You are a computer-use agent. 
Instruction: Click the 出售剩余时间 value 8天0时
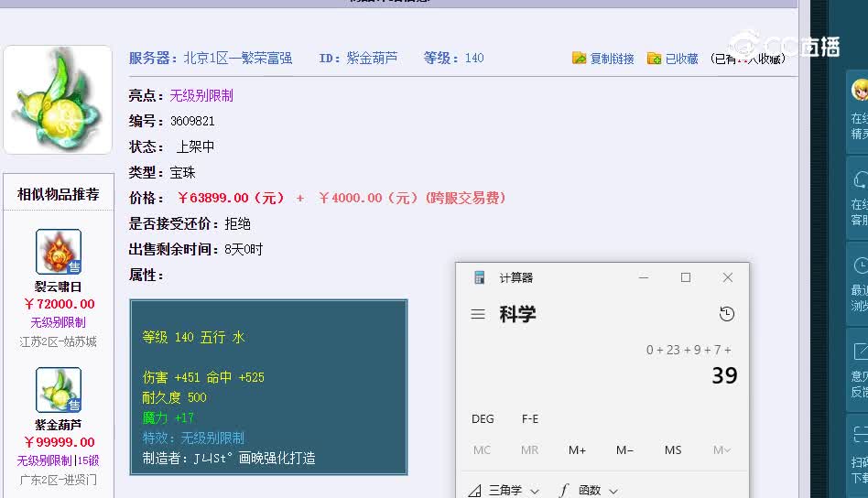[244, 250]
